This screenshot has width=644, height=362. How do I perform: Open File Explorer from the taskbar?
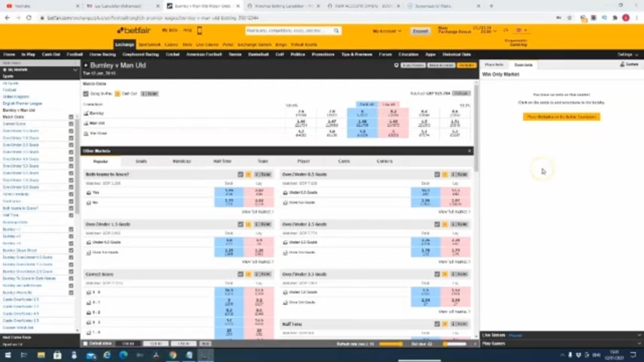41,355
